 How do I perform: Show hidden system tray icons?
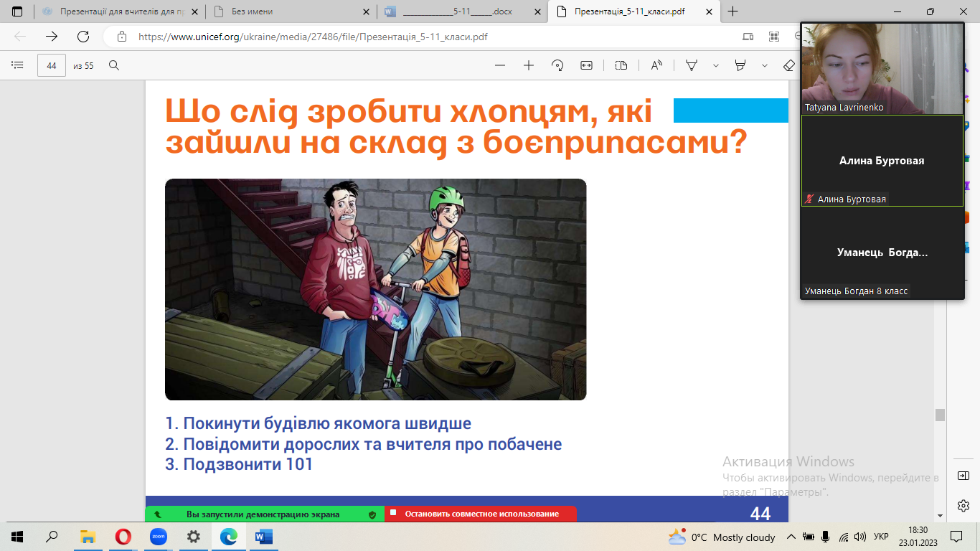click(791, 537)
